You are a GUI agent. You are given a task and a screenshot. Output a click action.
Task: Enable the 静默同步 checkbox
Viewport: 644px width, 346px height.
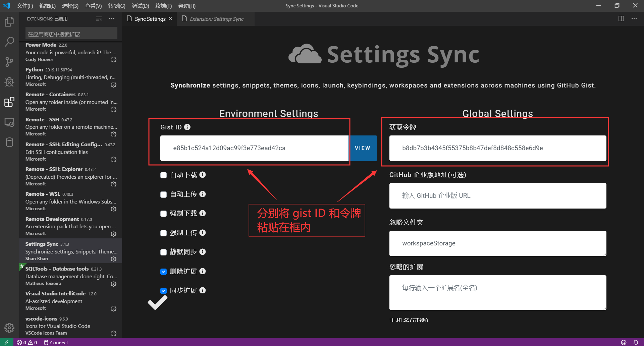(164, 252)
